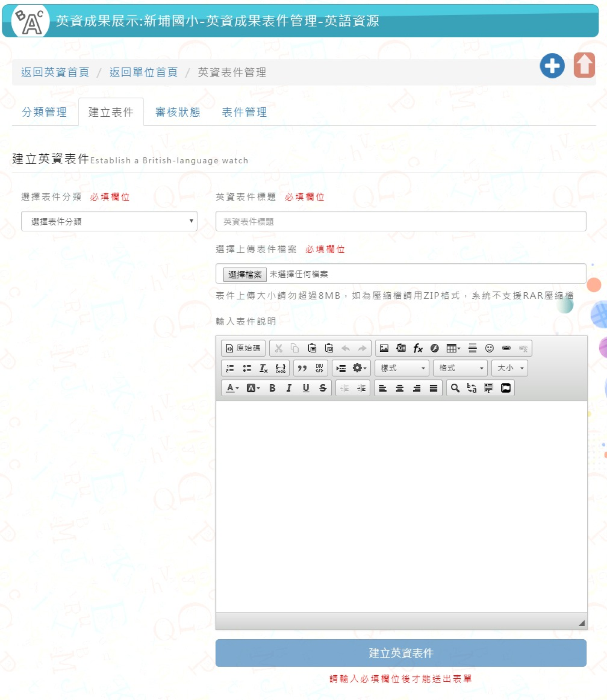Toggle italic formatting

click(289, 388)
